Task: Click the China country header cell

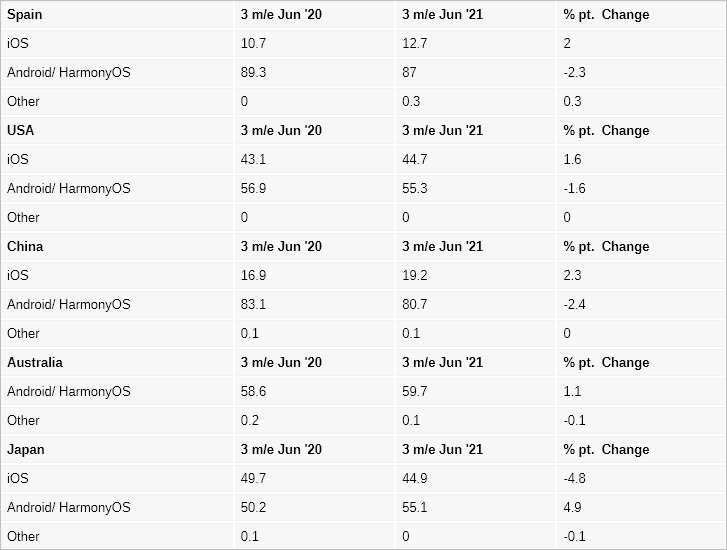Action: tap(25, 247)
